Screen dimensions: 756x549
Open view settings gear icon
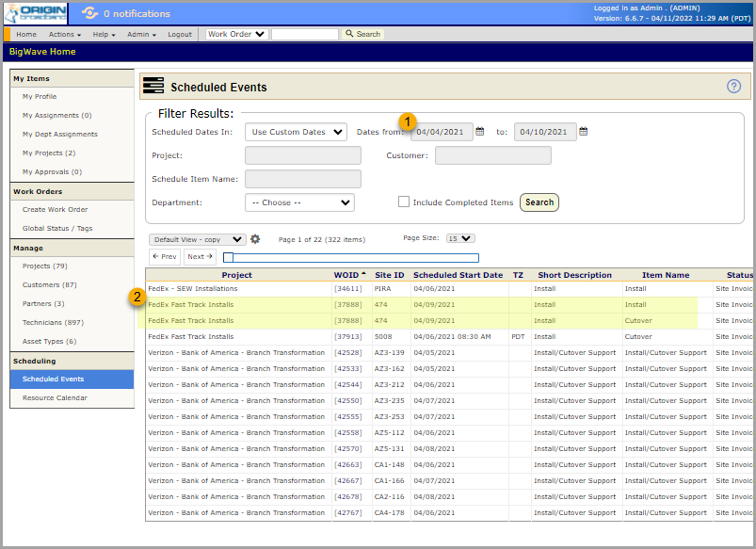(255, 239)
